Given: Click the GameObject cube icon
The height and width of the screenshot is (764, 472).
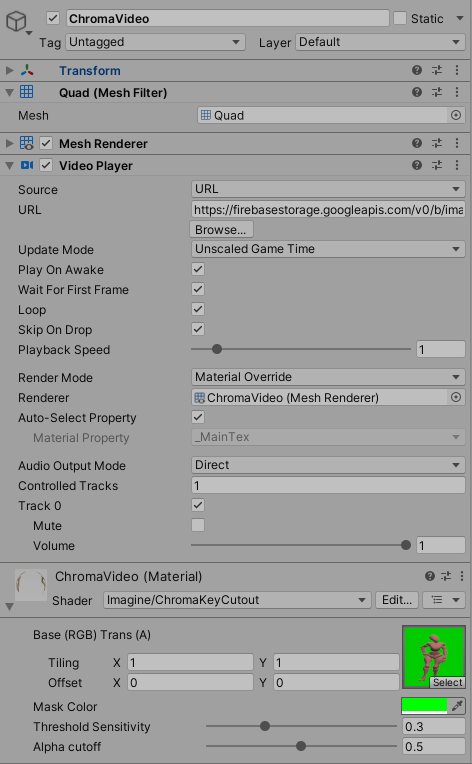Looking at the screenshot, I should (16, 22).
